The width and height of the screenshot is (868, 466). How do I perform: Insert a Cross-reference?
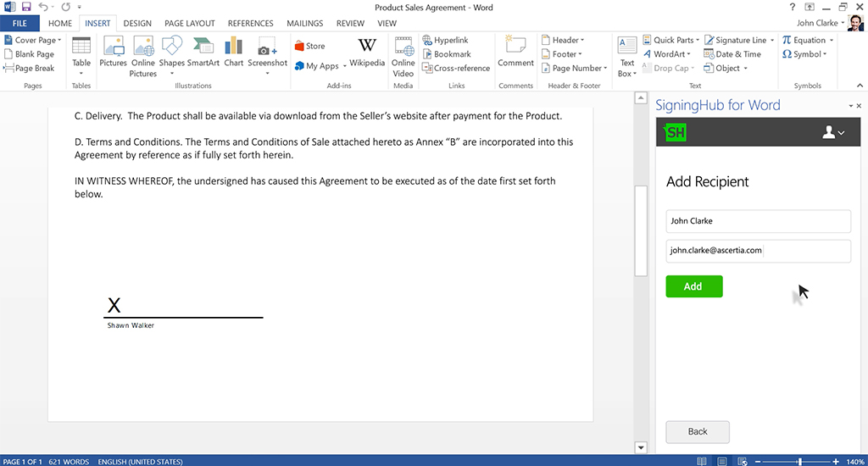(x=456, y=68)
